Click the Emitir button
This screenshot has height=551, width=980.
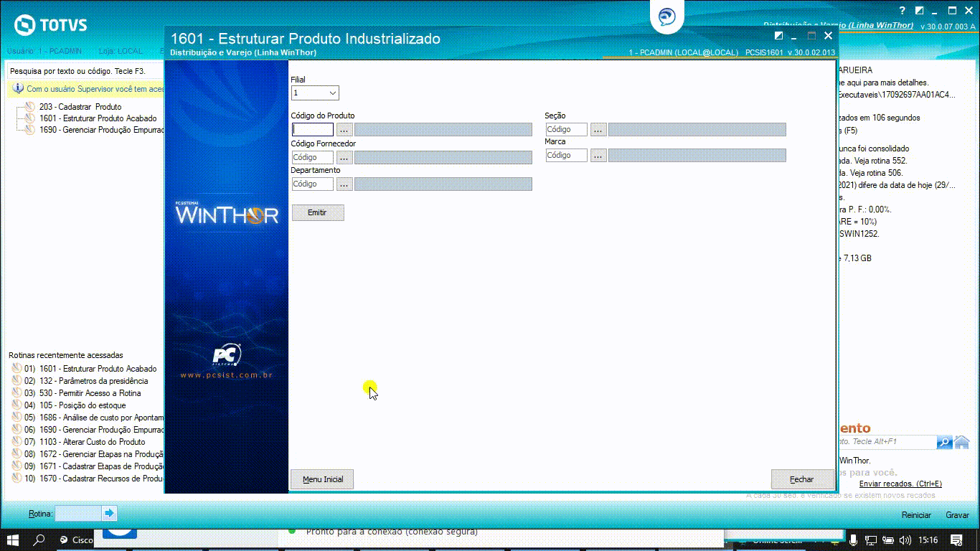[318, 212]
